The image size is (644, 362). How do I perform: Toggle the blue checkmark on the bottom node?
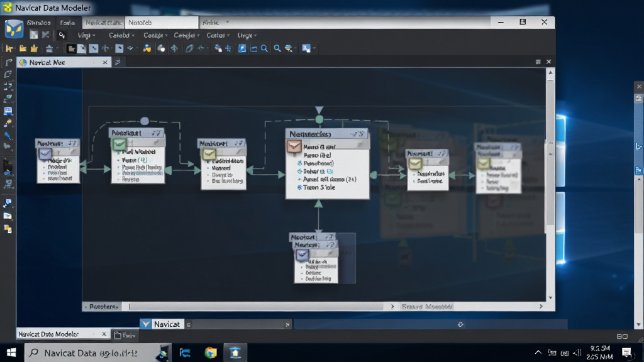point(303,255)
